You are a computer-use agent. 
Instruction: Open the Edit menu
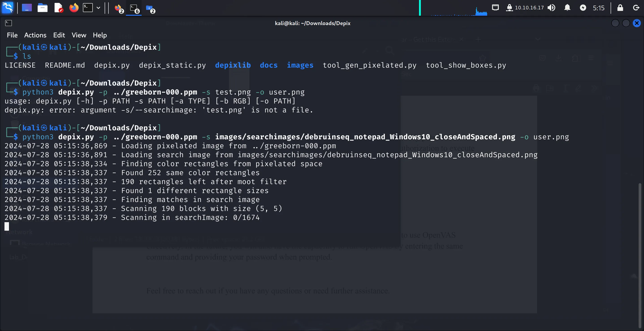pyautogui.click(x=59, y=35)
